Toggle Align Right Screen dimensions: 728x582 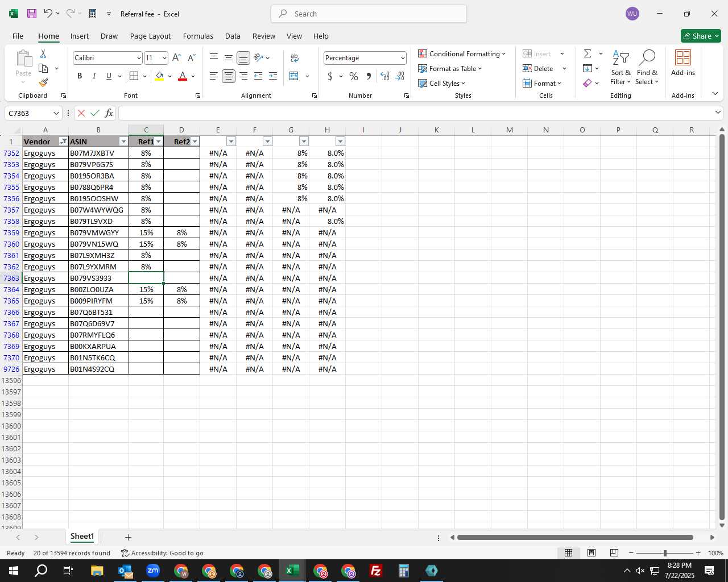(x=243, y=76)
